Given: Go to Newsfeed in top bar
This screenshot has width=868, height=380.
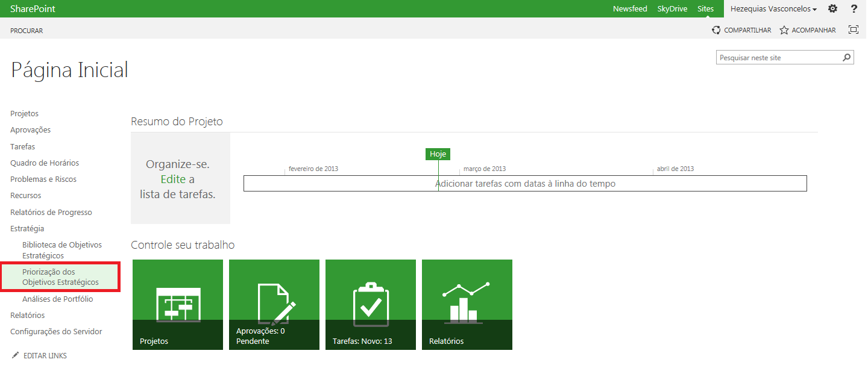Looking at the screenshot, I should 630,9.
